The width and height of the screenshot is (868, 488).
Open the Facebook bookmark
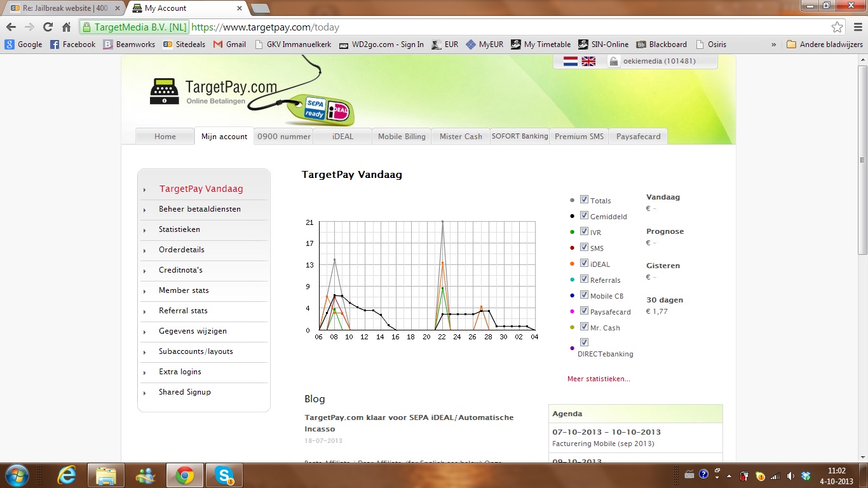tap(72, 44)
